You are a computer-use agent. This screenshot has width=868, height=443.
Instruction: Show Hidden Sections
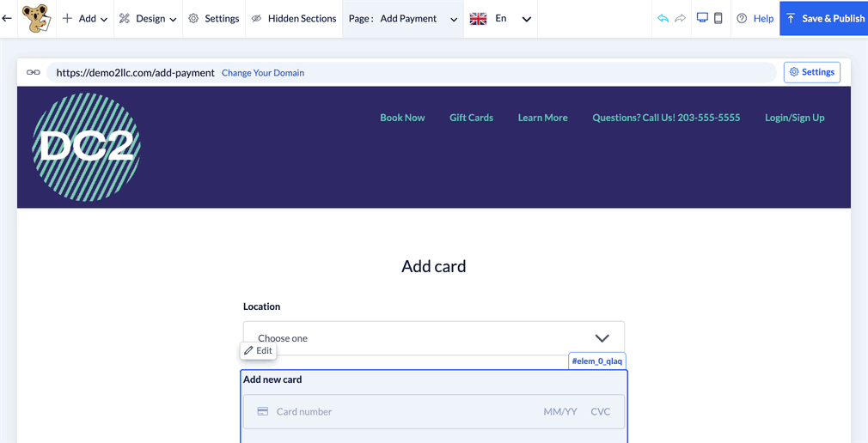(x=293, y=18)
